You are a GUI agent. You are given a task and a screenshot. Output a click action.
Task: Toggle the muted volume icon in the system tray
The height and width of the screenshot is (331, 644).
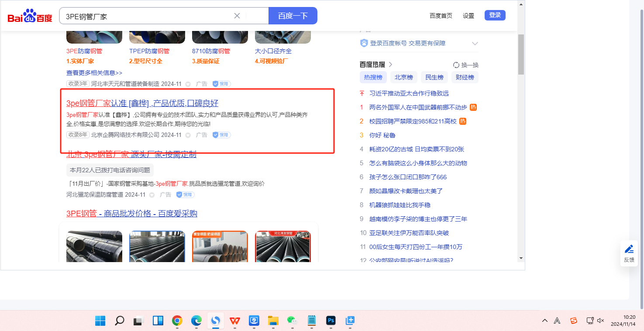click(x=600, y=321)
